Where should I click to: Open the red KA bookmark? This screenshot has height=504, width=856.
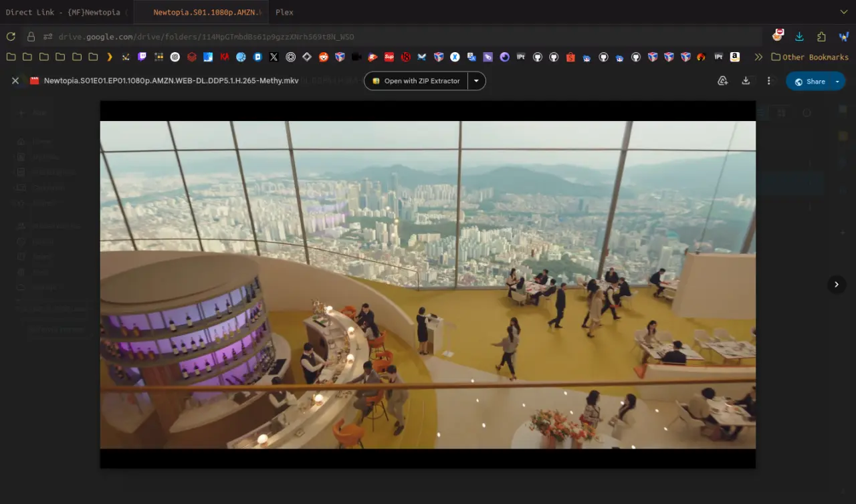point(224,57)
